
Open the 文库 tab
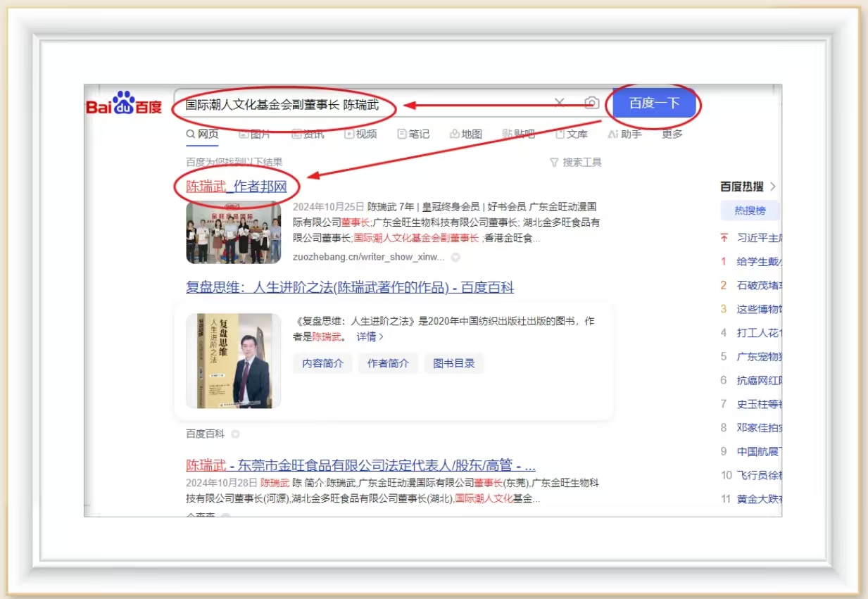(x=572, y=134)
